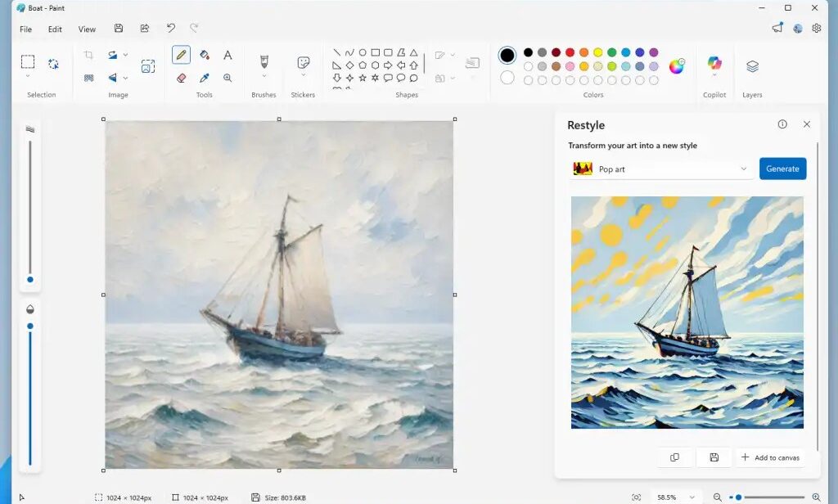The image size is (838, 504).
Task: Select the Text tool
Action: coord(228,55)
